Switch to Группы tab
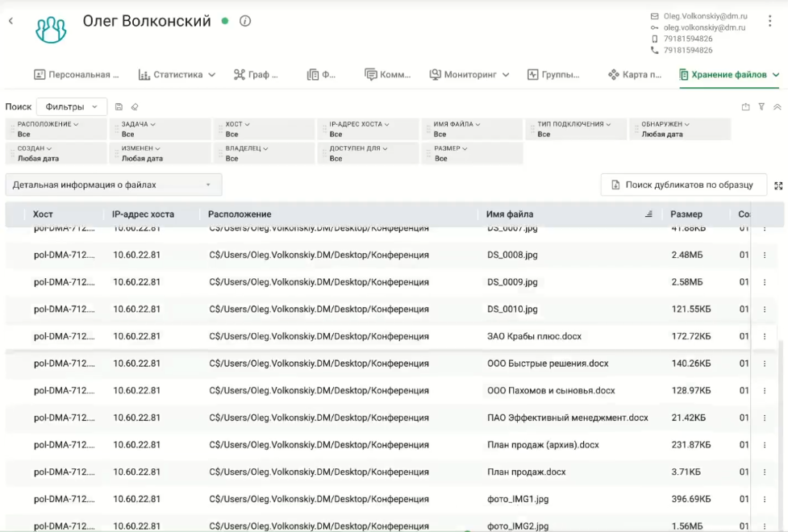The width and height of the screenshot is (788, 532). 553,75
